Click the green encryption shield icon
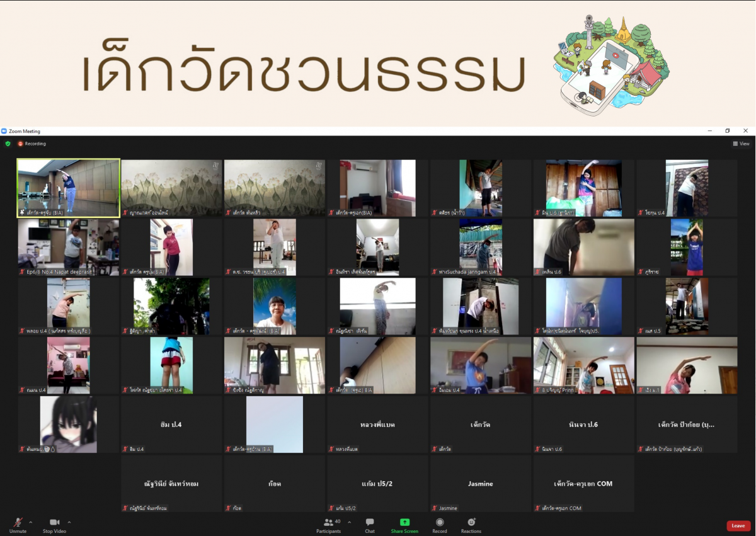 coord(8,144)
